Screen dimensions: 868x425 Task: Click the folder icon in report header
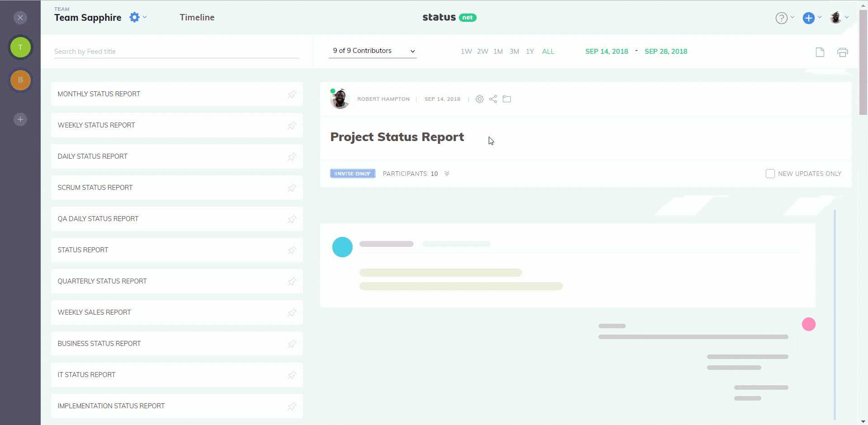tap(507, 99)
